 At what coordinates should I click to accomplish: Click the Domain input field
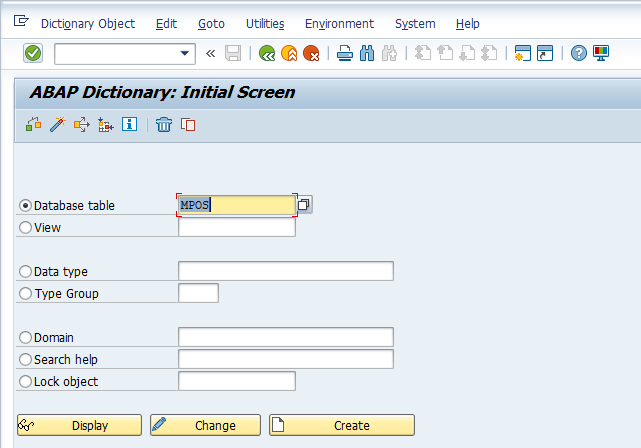[286, 337]
